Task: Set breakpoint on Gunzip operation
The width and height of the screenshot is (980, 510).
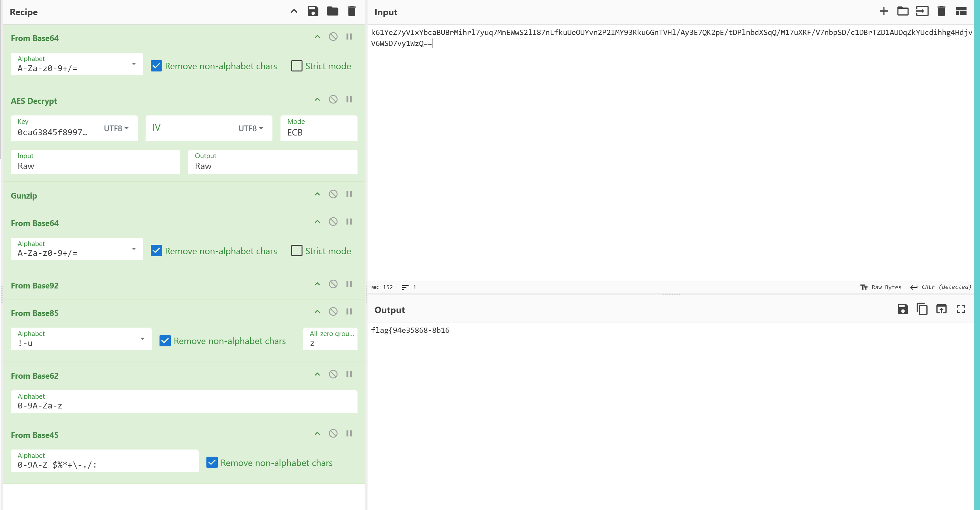Action: pos(349,194)
